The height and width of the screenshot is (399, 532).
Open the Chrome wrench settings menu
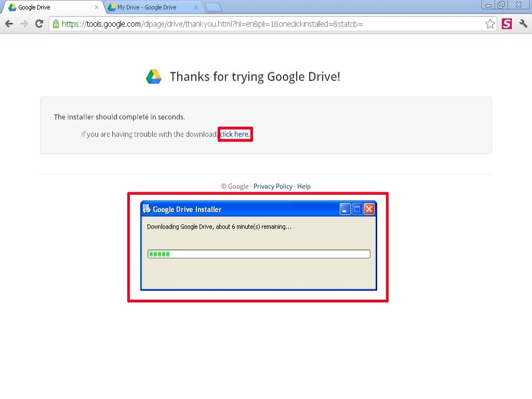[523, 24]
